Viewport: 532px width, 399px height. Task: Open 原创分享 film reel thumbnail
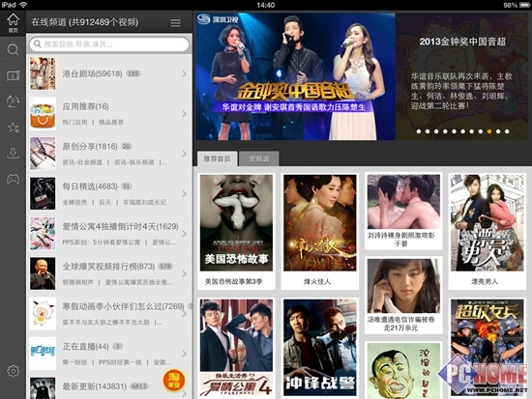pos(43,154)
